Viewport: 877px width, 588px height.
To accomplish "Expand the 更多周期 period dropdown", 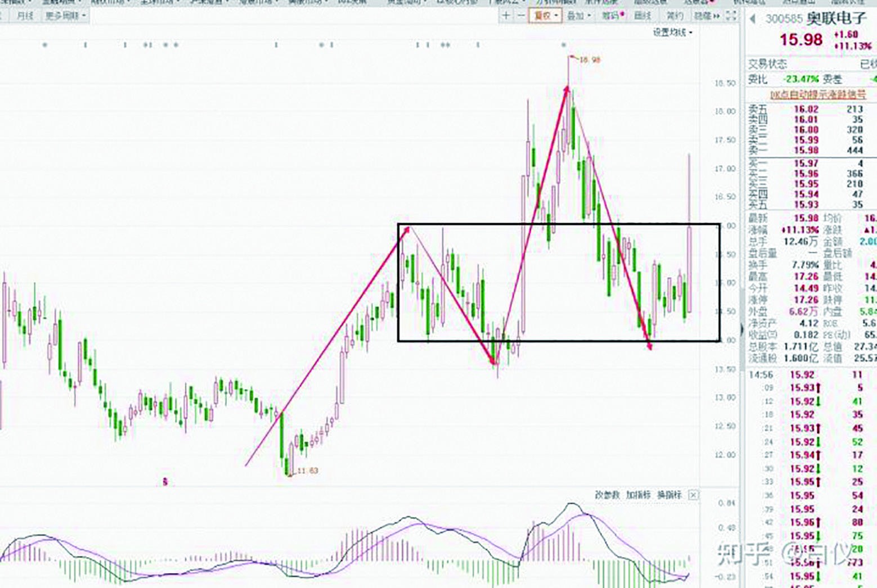I will (65, 16).
